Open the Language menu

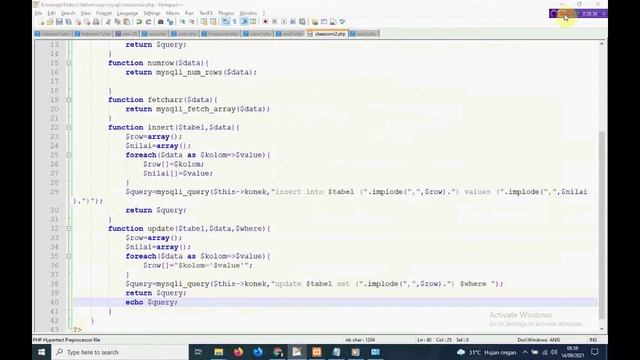[127, 13]
